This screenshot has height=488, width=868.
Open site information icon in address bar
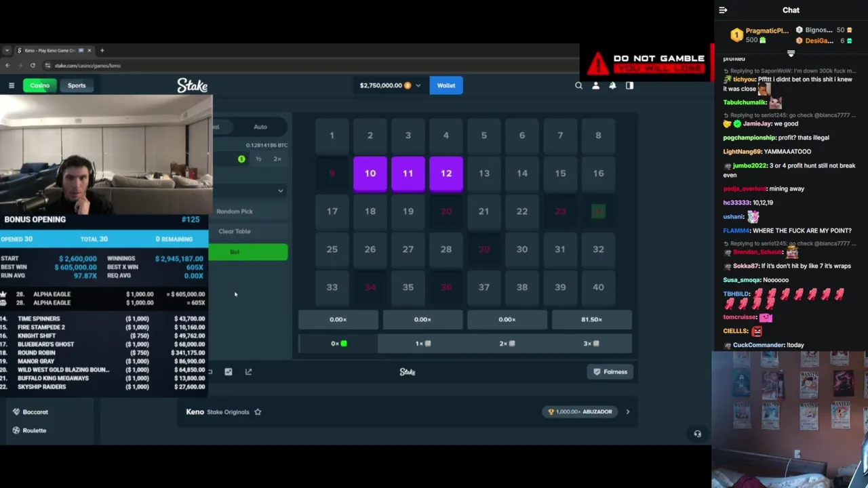[x=47, y=66]
